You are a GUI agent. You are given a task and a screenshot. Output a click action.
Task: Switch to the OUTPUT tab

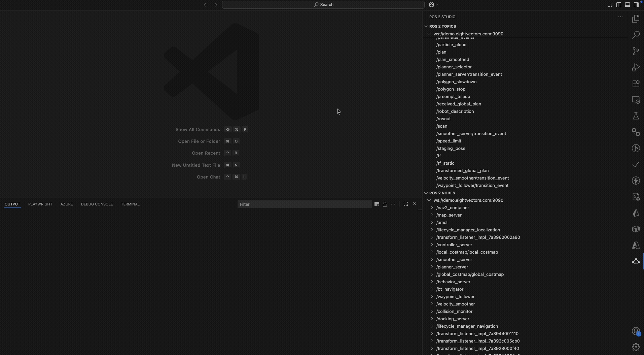pos(12,204)
